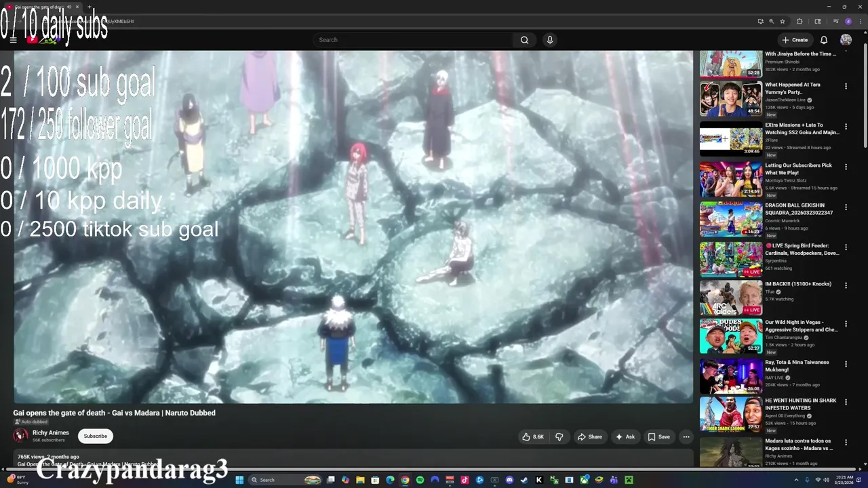Open options for Taiwanese Mukbang video
The height and width of the screenshot is (488, 868).
point(846,364)
